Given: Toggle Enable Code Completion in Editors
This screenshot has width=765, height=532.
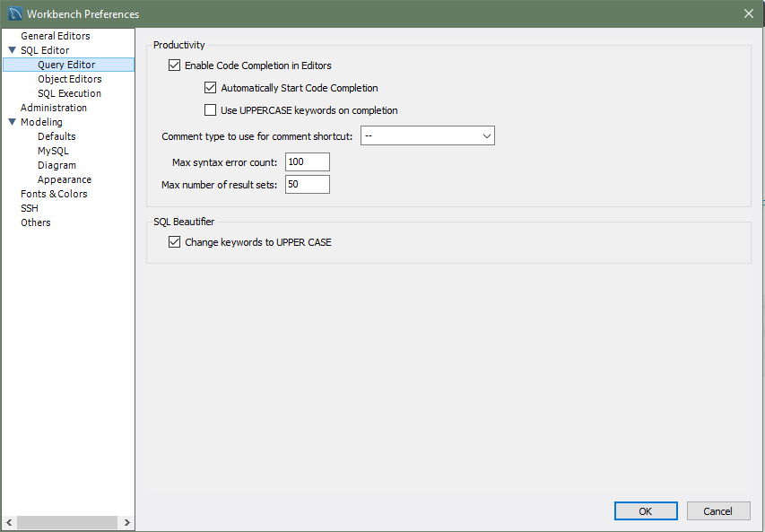Looking at the screenshot, I should 175,65.
